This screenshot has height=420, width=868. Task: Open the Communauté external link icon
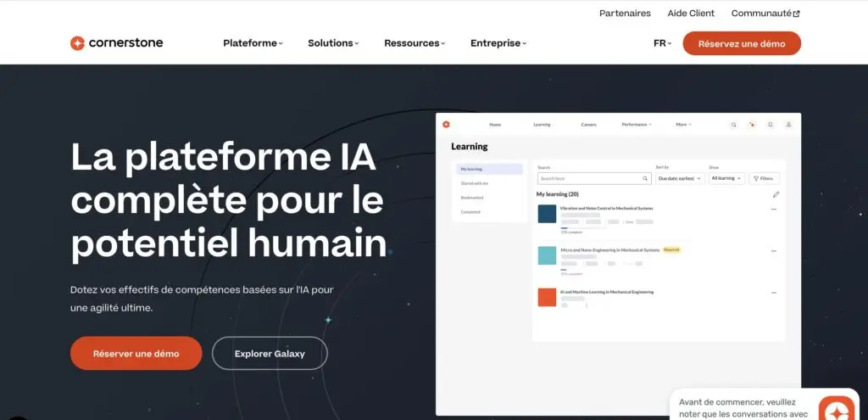coord(796,14)
